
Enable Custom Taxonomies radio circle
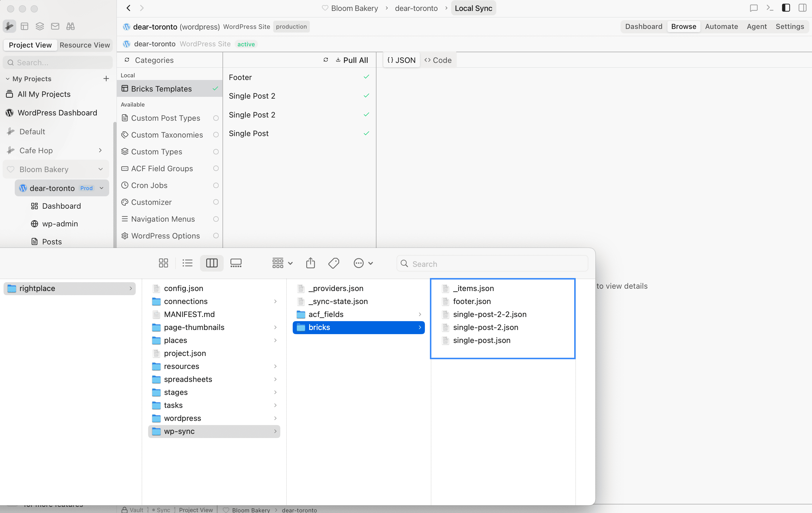point(216,135)
